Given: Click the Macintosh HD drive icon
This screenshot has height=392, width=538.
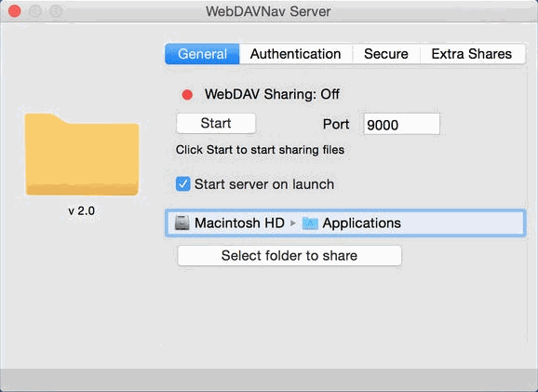Looking at the screenshot, I should pyautogui.click(x=182, y=223).
